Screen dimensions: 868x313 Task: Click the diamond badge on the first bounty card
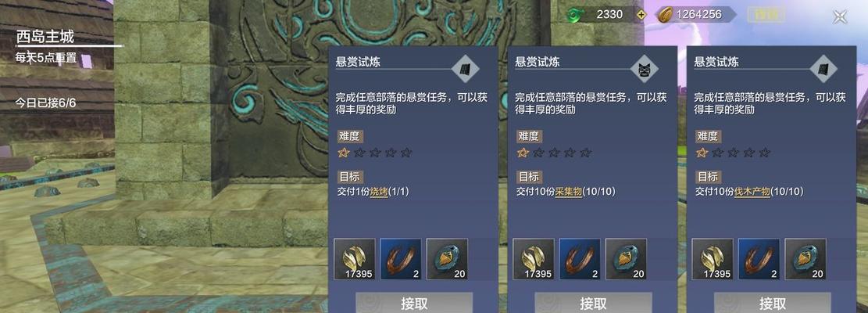[466, 69]
